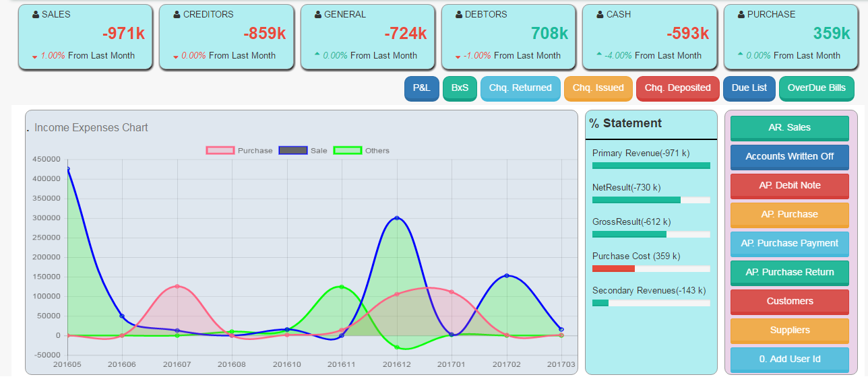The width and height of the screenshot is (868, 379).
Task: Open the OverDue Bills list
Action: pyautogui.click(x=816, y=88)
